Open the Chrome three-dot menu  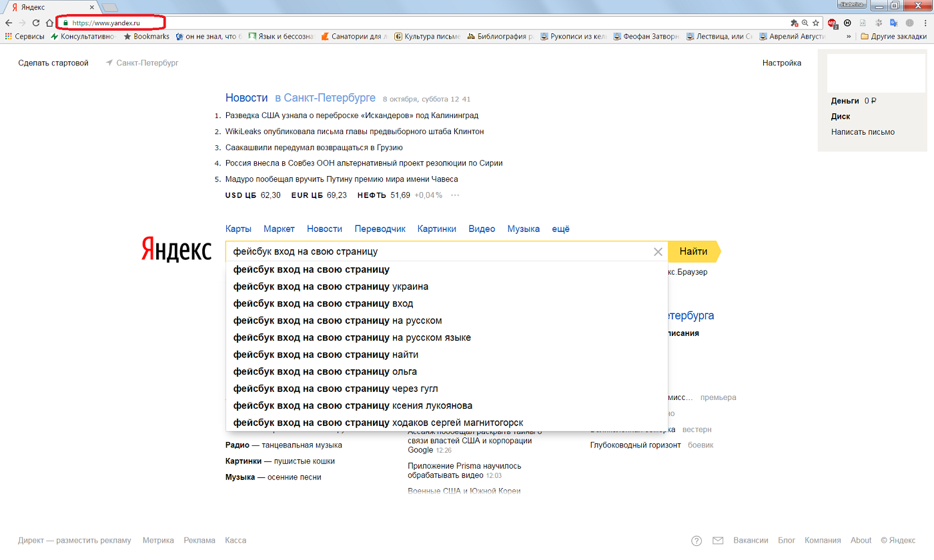925,23
